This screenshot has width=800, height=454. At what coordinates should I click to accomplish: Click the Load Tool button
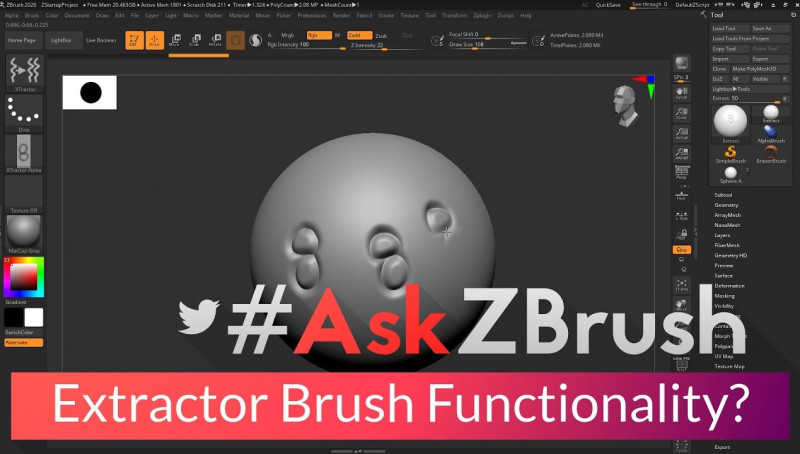[730, 29]
